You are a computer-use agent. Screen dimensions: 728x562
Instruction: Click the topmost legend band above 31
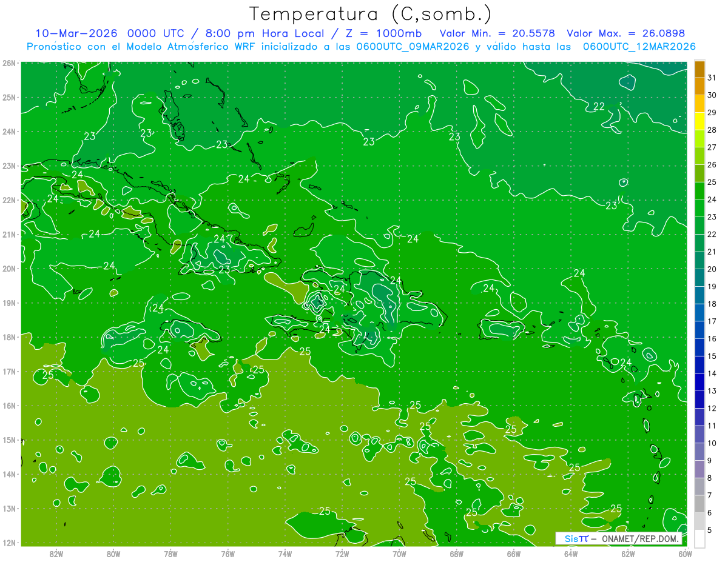[x=699, y=69]
